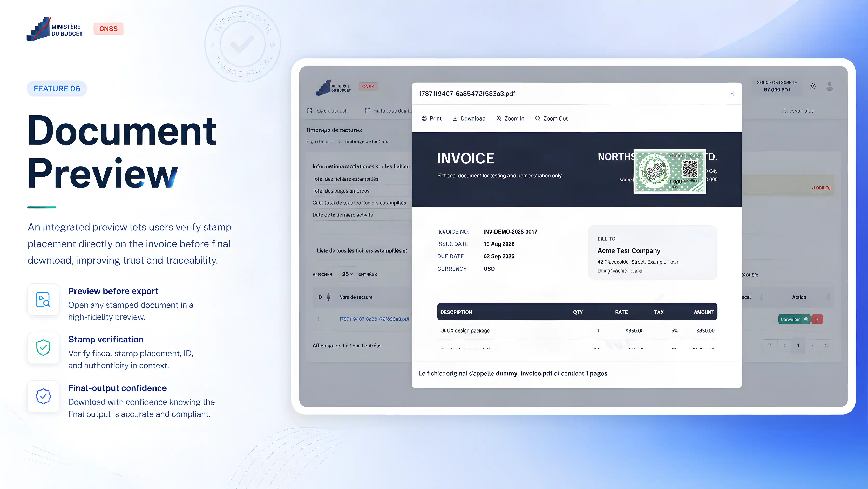868x489 pixels.
Task: Go to the next table page
Action: coord(812,345)
